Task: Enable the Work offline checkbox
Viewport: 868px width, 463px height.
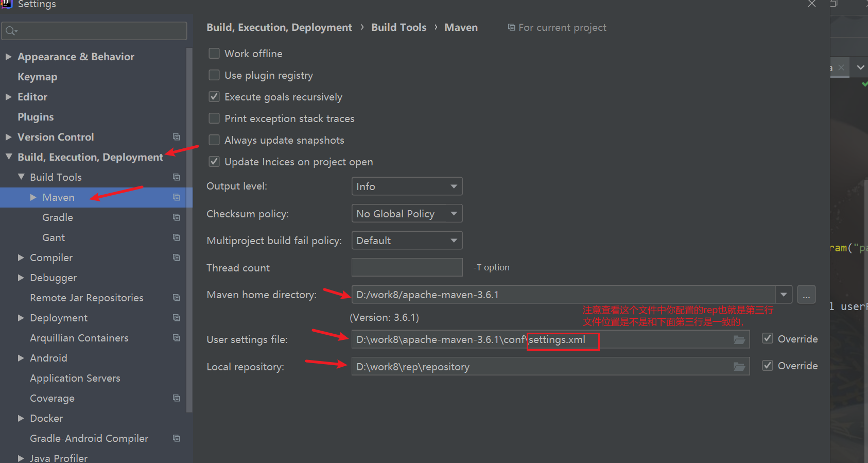Action: [214, 54]
